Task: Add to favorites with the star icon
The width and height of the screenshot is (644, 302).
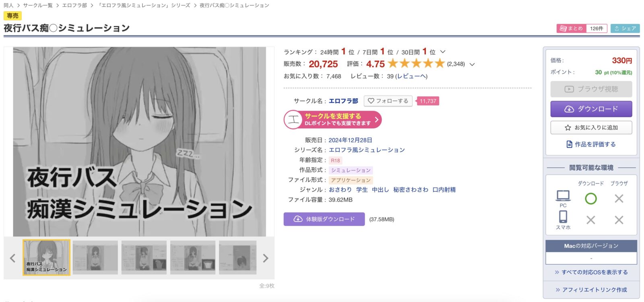Action: (x=591, y=127)
